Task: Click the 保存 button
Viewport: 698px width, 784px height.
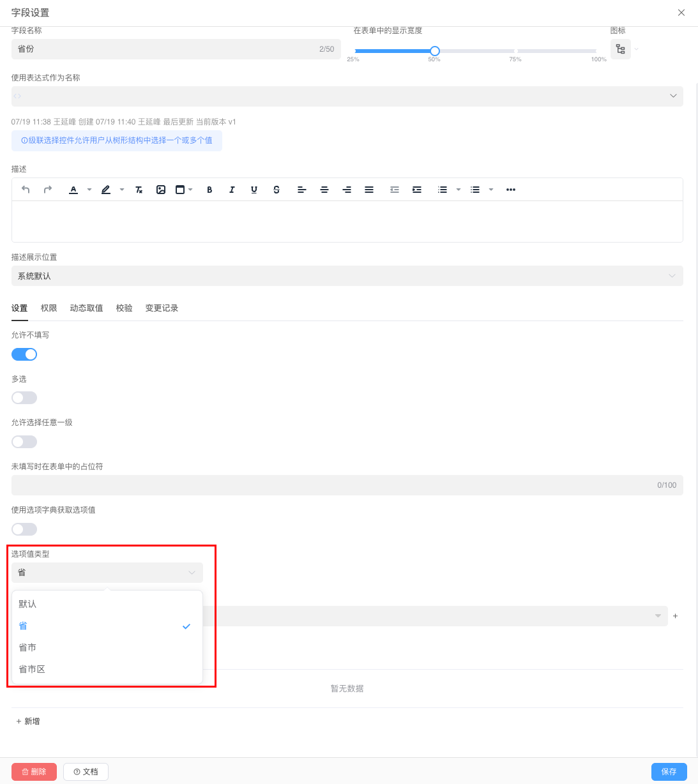Action: 669,771
